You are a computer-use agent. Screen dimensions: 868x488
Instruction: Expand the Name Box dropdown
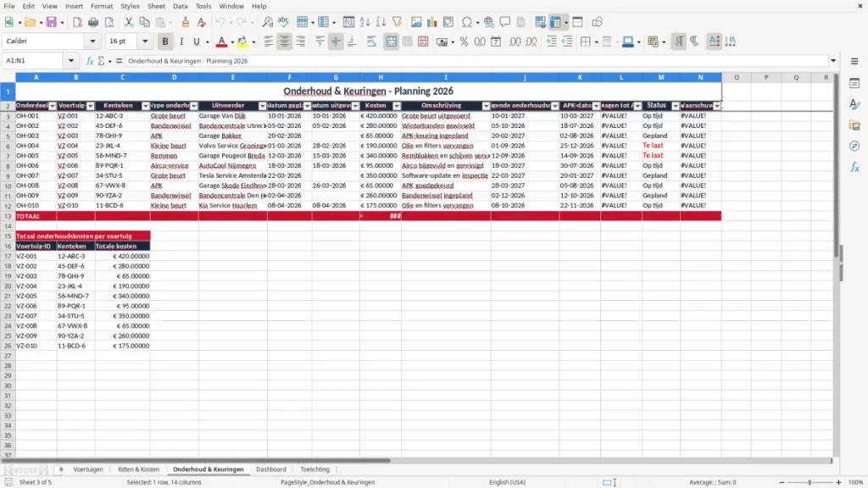tap(71, 61)
